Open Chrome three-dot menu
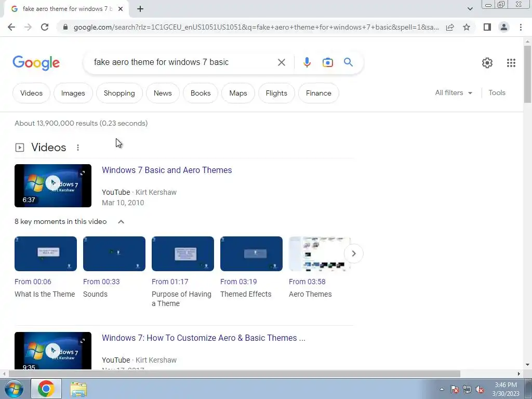This screenshot has width=532, height=399. (x=521, y=27)
